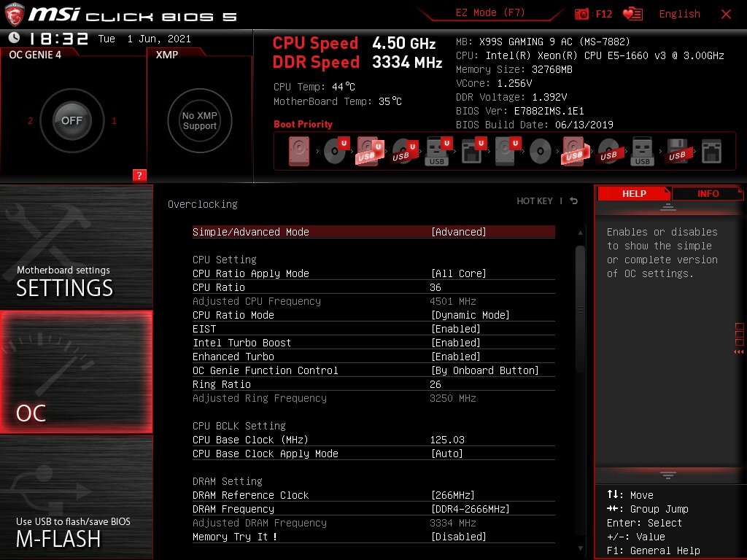Click the help panel bottom handle
The image size is (747, 560).
point(668,475)
